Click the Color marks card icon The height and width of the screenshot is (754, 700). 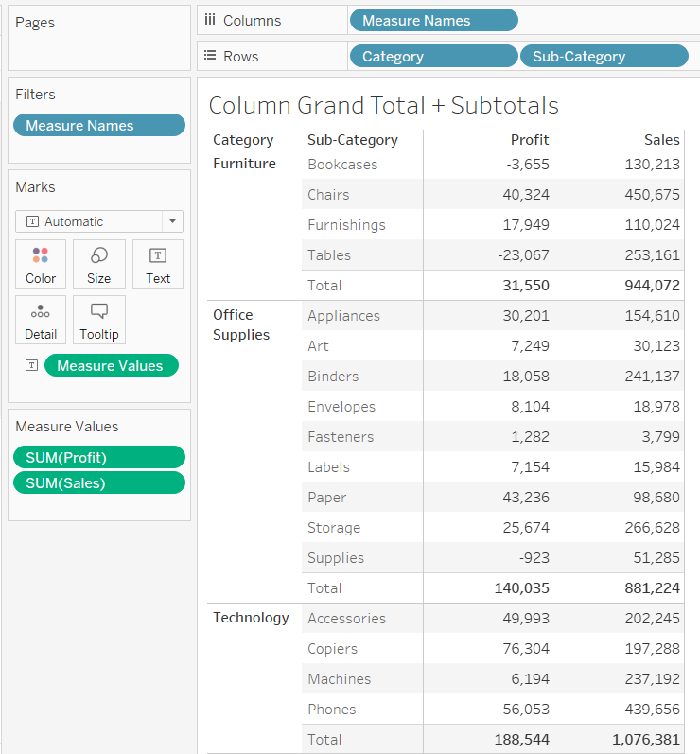41,255
